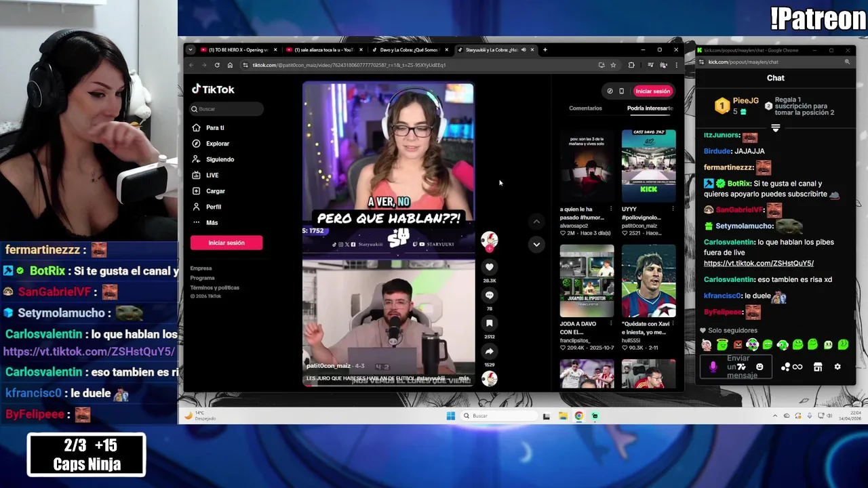Screen dimensions: 868x488
Task: Open a new browser tab
Action: click(545, 49)
